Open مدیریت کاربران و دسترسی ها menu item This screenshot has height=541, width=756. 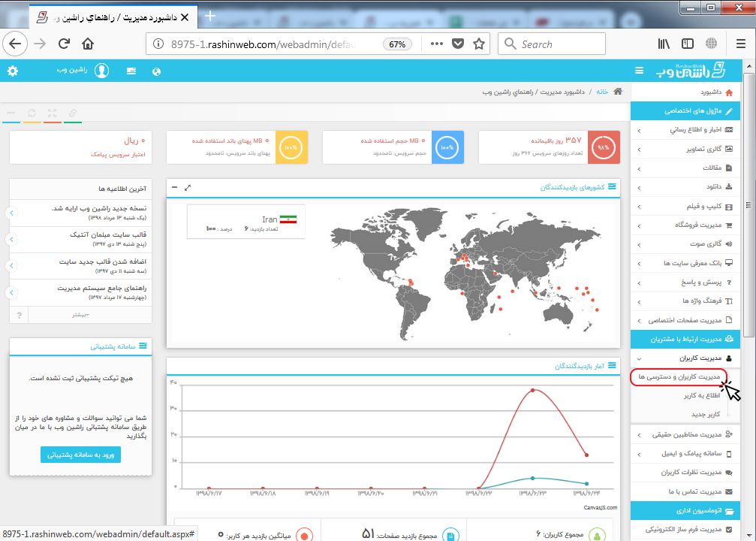[x=679, y=376]
